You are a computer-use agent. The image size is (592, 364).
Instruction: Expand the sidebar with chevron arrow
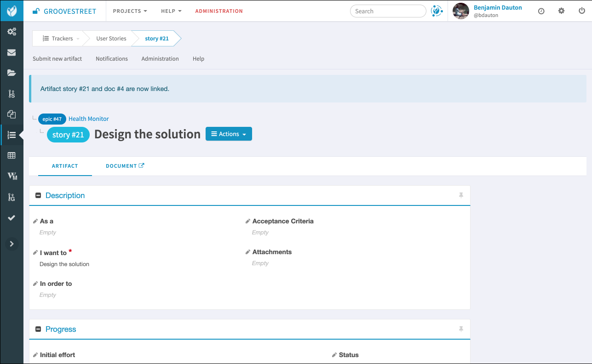(12, 244)
